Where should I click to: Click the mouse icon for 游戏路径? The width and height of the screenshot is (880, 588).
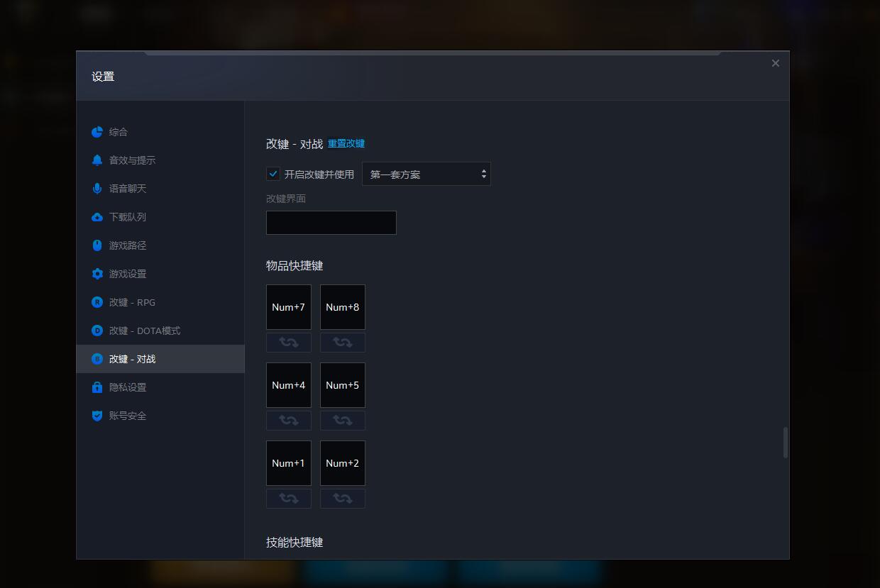pyautogui.click(x=97, y=245)
